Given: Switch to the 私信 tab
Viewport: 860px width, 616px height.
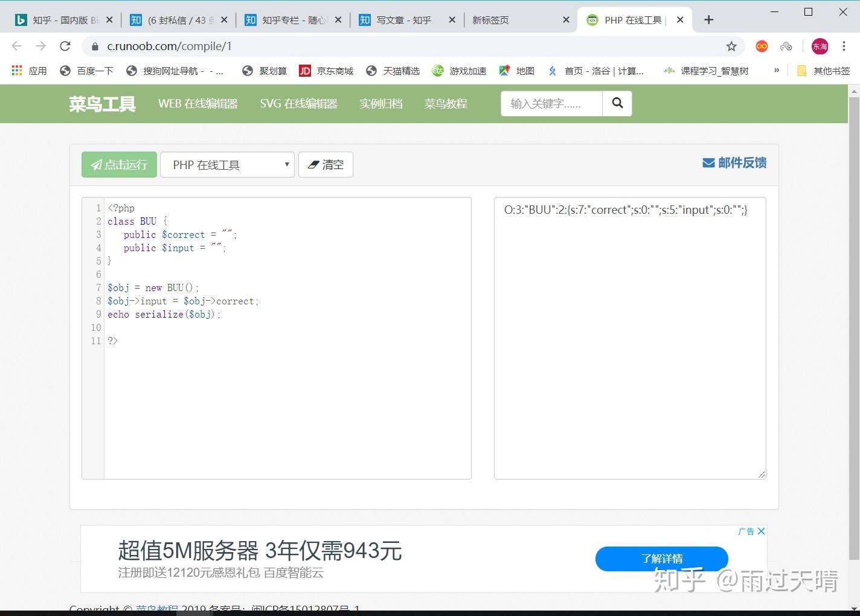Looking at the screenshot, I should click(x=178, y=20).
